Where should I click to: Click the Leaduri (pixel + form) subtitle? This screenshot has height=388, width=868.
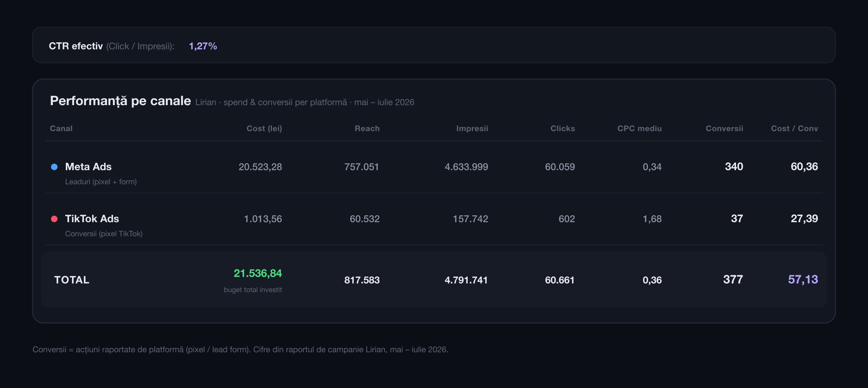click(101, 182)
